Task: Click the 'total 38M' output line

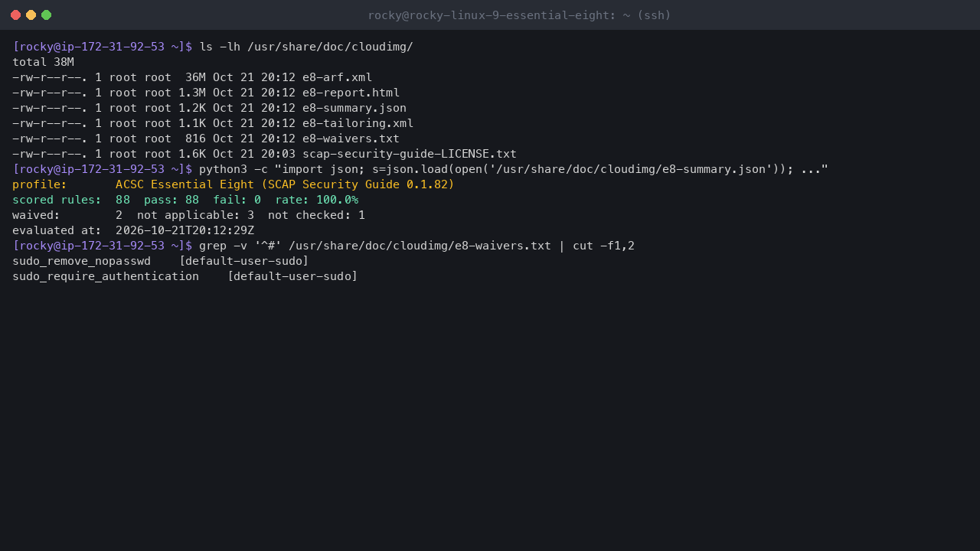Action: click(x=43, y=62)
